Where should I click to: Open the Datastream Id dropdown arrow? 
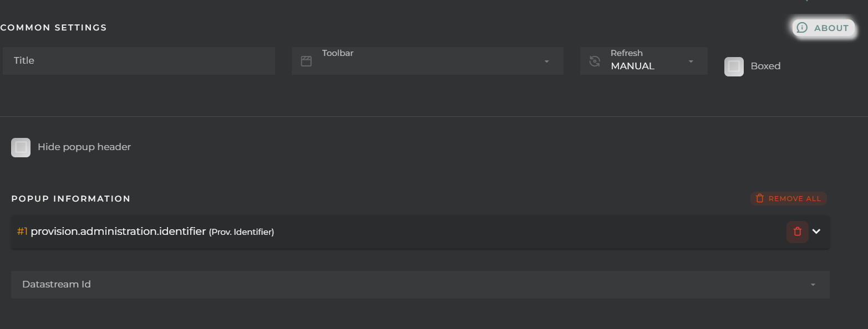tap(813, 285)
